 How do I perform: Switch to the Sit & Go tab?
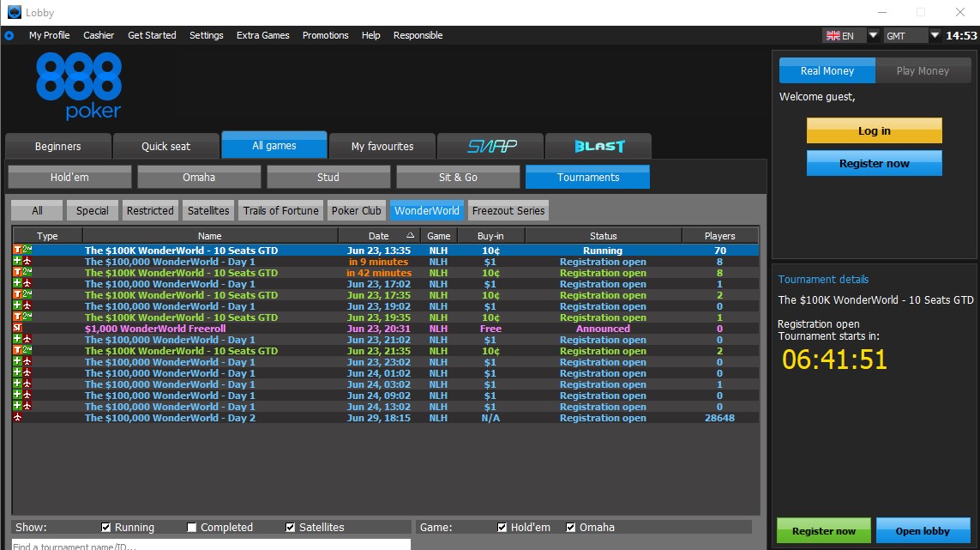point(458,177)
